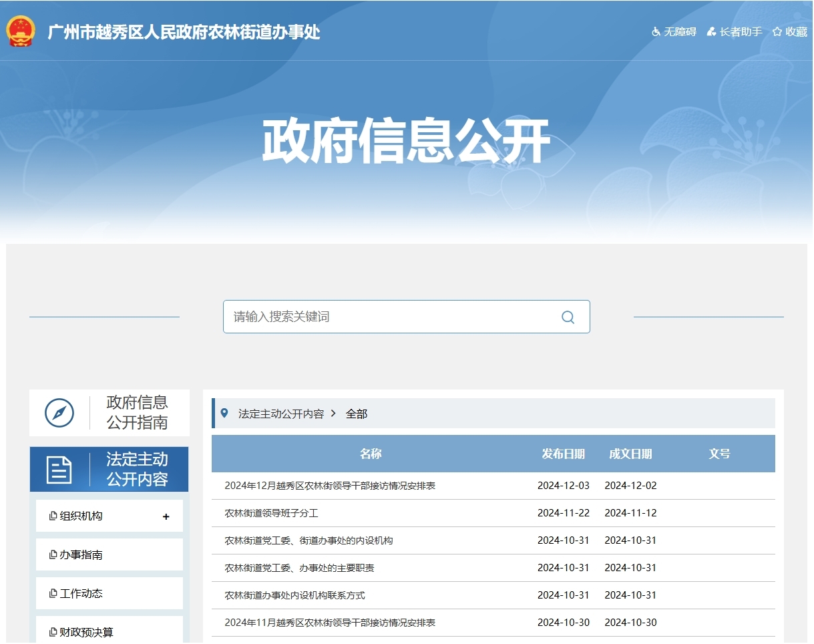Click the copy icon beside 工作动态
The width and height of the screenshot is (814, 644).
pyautogui.click(x=53, y=593)
